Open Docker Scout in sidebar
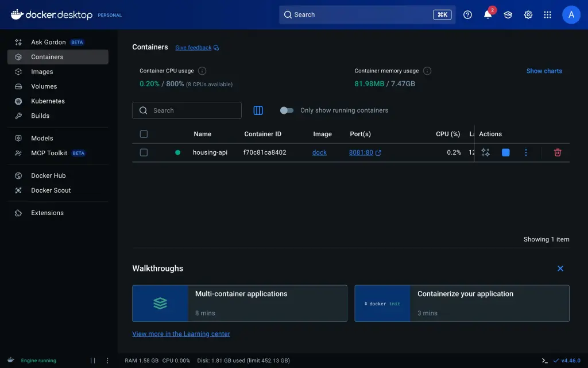Viewport: 588px width, 368px height. pyautogui.click(x=58, y=190)
